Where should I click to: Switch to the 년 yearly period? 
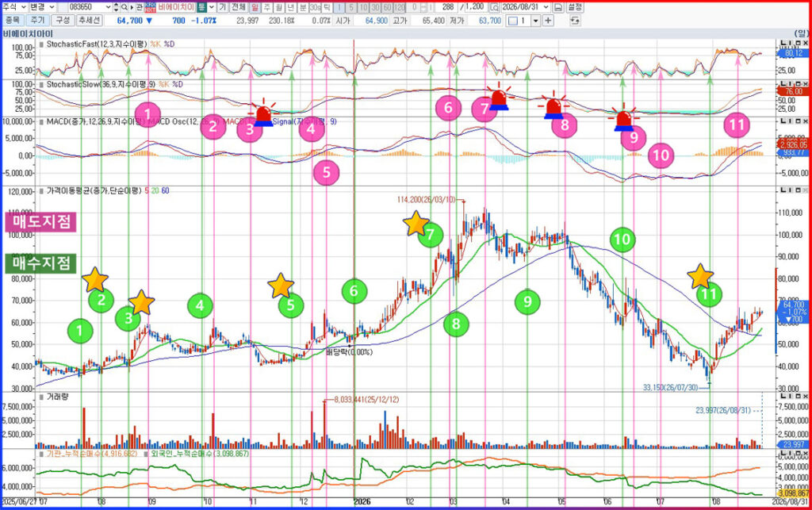tap(290, 7)
